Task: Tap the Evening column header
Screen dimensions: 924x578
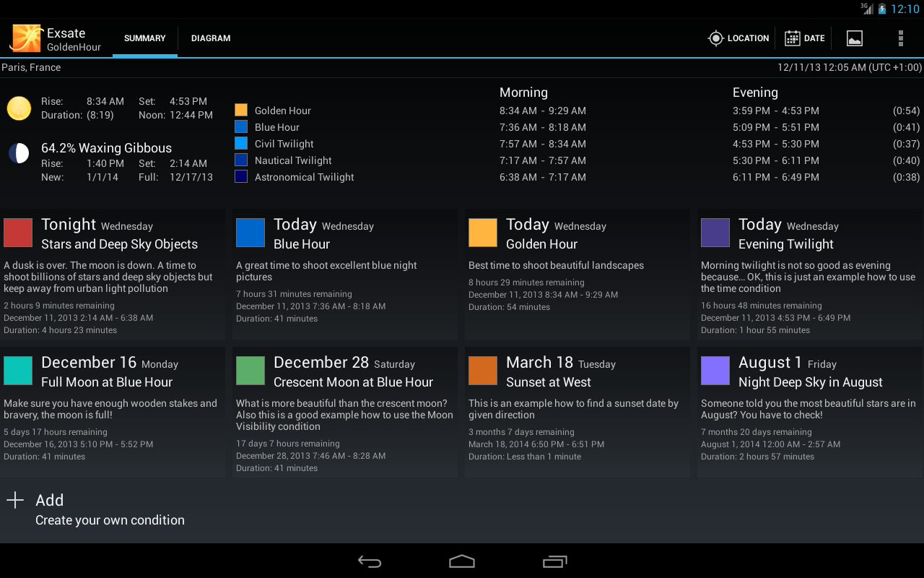Action: coord(755,92)
